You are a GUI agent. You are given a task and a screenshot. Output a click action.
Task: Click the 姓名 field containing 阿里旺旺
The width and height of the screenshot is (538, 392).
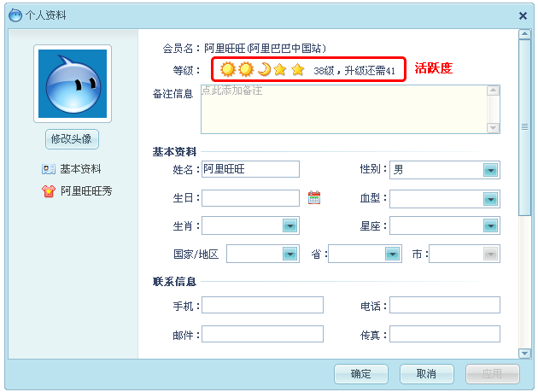(250, 169)
